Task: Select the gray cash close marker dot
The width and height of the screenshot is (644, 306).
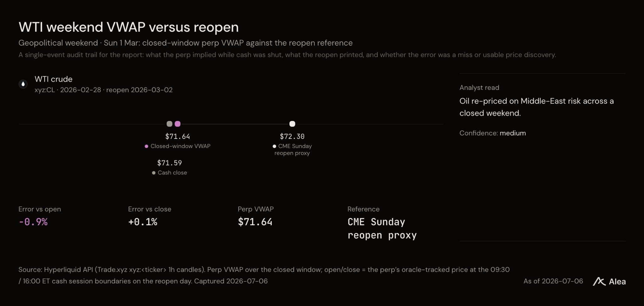Action: 169,124
